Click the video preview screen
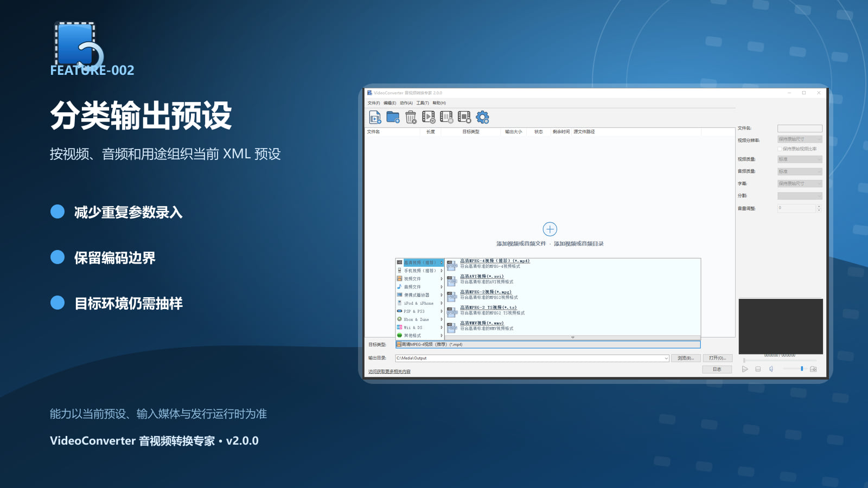Image resolution: width=868 pixels, height=488 pixels. pos(781,326)
